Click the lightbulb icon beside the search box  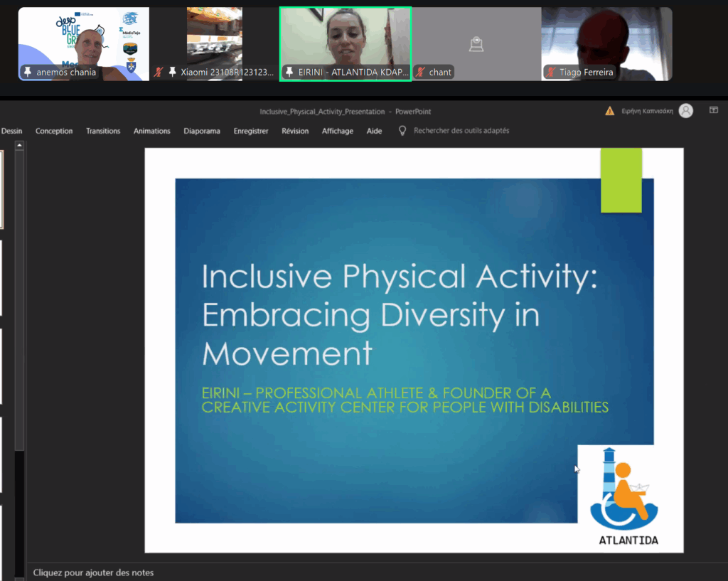[x=402, y=131]
